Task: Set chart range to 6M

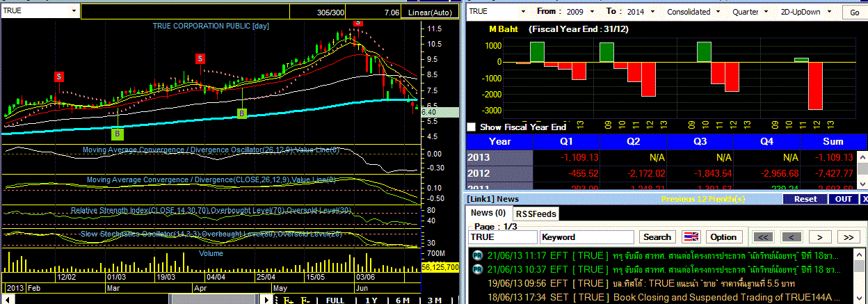Action: (x=403, y=301)
